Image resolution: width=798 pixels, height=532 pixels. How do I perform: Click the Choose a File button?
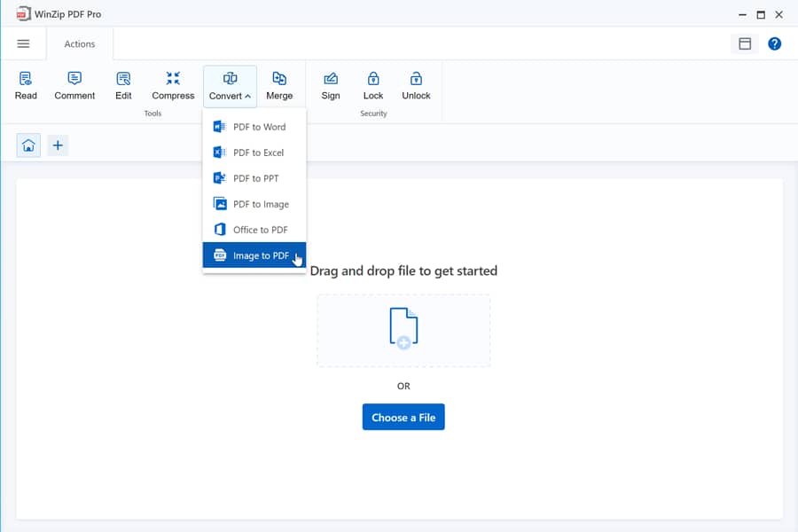[x=403, y=417]
